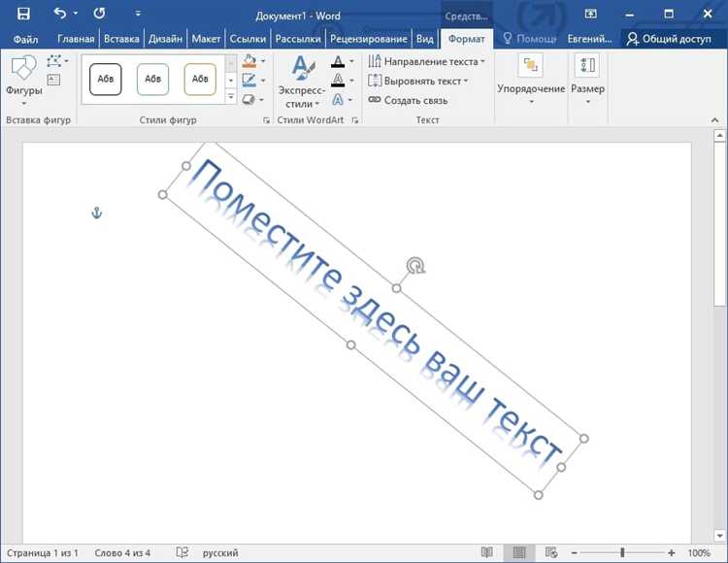Open the Рассылки tab
Image resolution: width=728 pixels, height=563 pixels.
coord(298,39)
